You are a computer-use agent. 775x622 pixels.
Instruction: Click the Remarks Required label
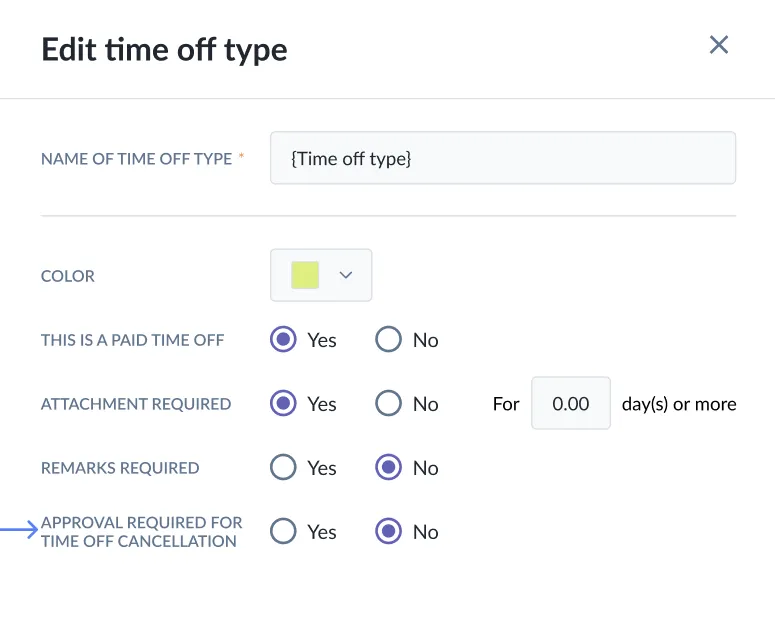click(120, 468)
